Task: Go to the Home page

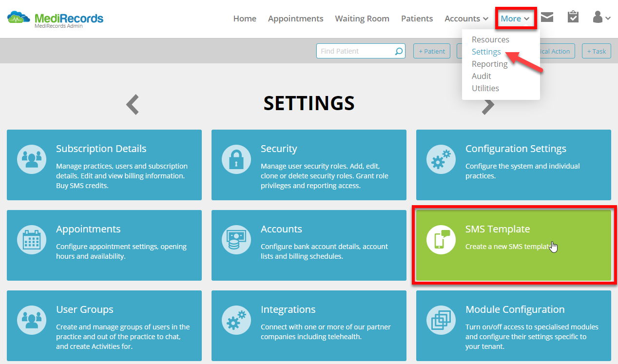Action: pyautogui.click(x=245, y=19)
